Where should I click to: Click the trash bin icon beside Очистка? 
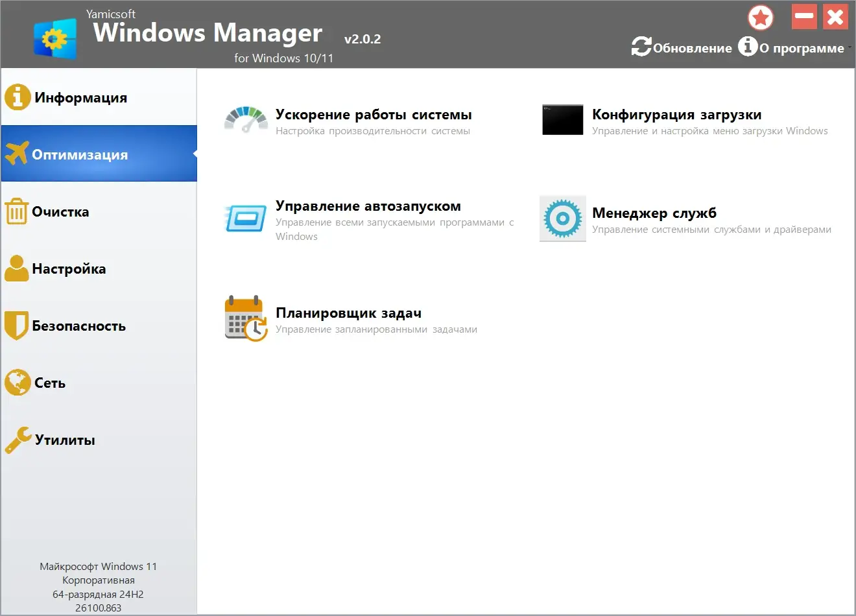[16, 211]
